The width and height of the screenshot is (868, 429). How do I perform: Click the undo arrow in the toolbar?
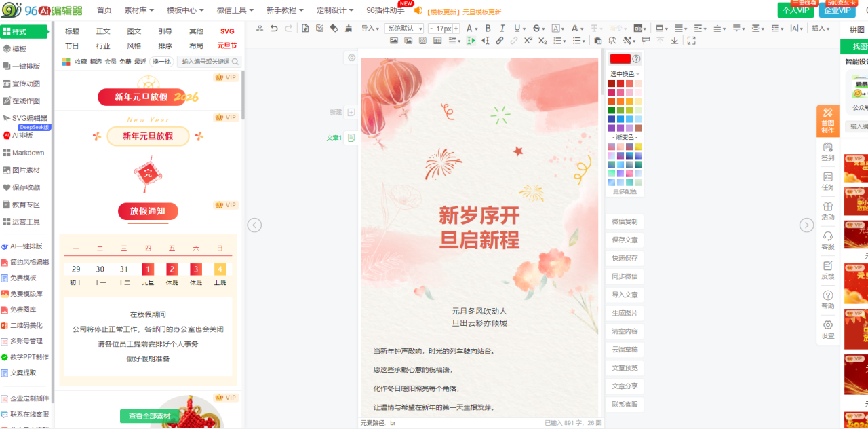point(274,29)
